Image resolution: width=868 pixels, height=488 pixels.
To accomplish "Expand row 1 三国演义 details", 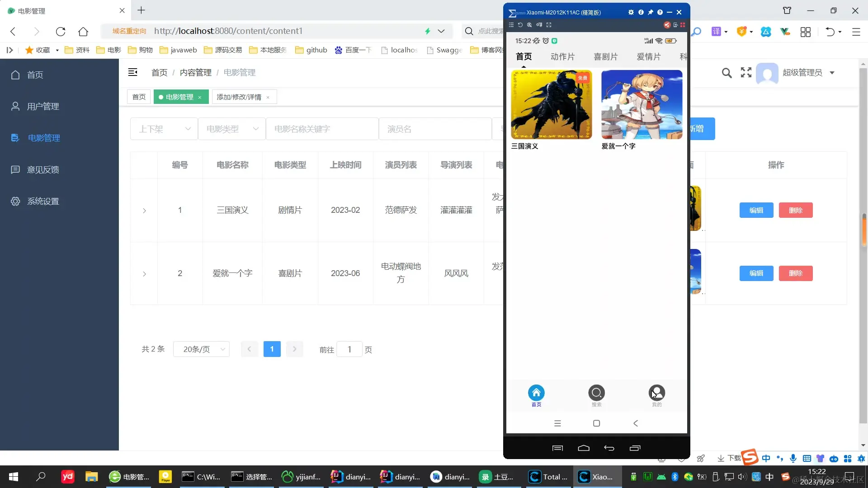I will click(144, 211).
